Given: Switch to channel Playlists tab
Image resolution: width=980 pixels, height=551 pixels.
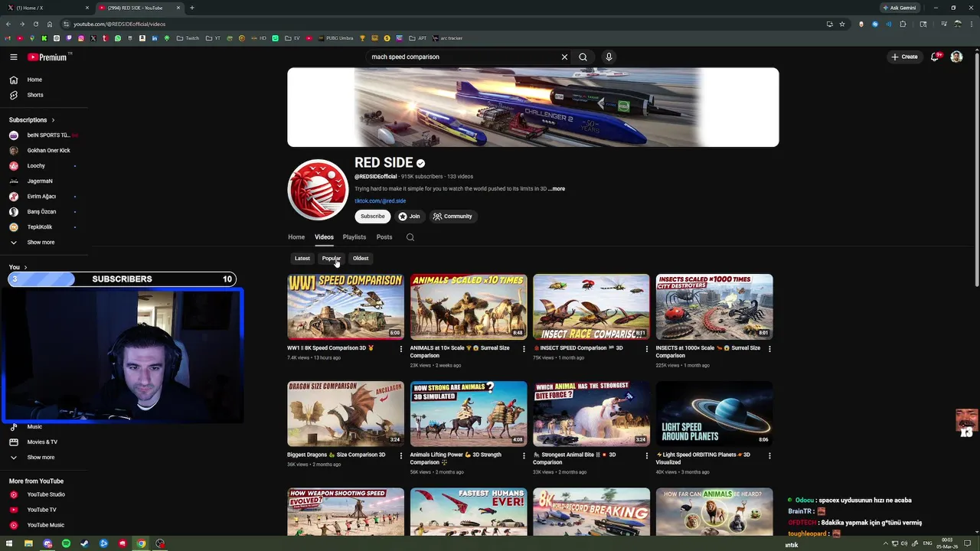Looking at the screenshot, I should click(x=354, y=237).
